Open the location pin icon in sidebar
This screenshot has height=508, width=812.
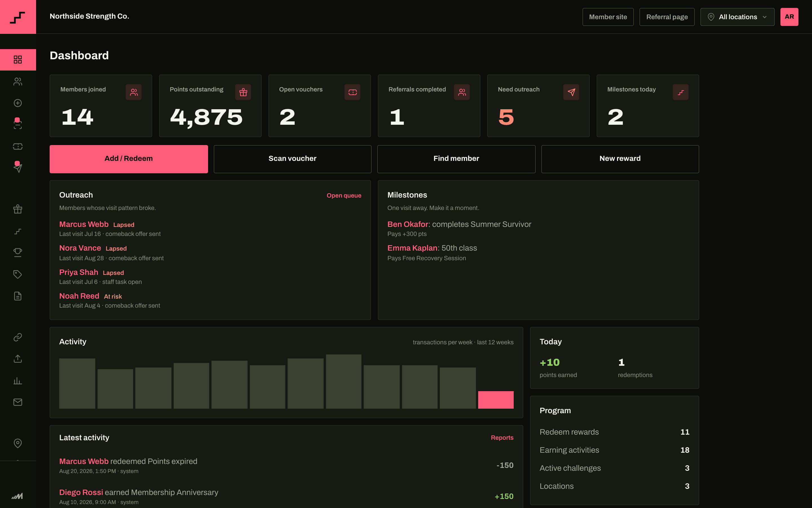click(x=18, y=443)
